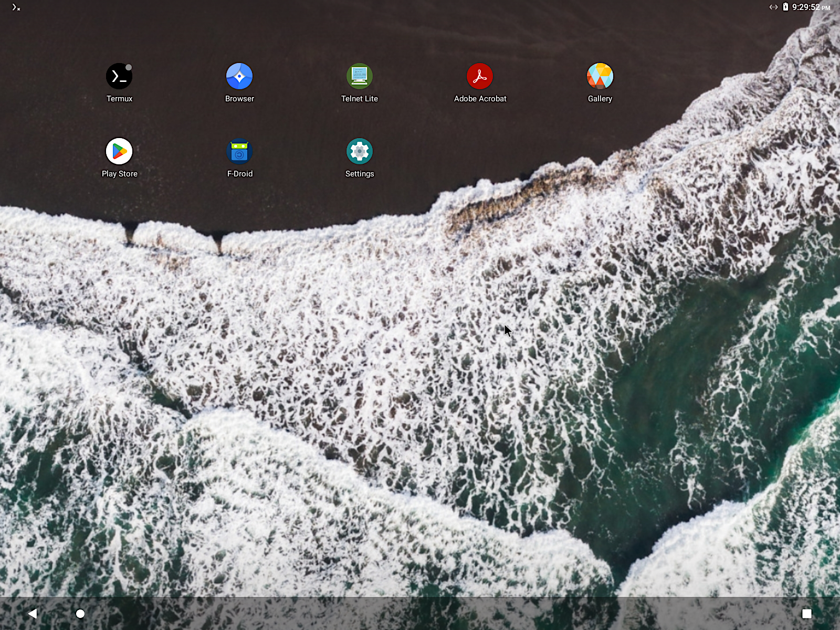Open the colorful Gallery icon

[x=600, y=77]
